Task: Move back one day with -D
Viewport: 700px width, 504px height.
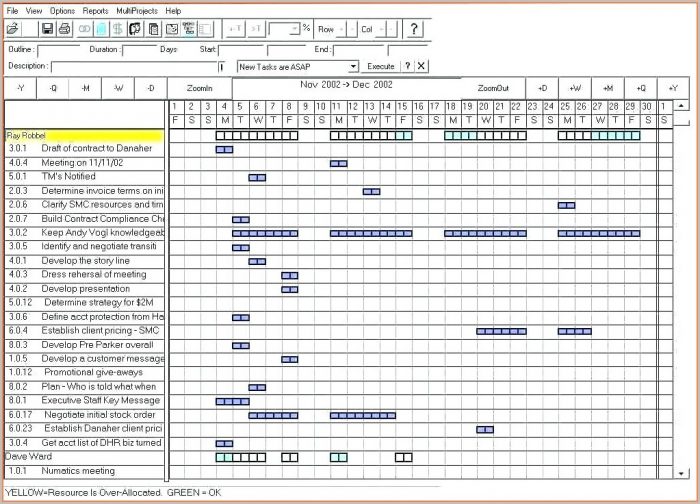Action: 151,88
